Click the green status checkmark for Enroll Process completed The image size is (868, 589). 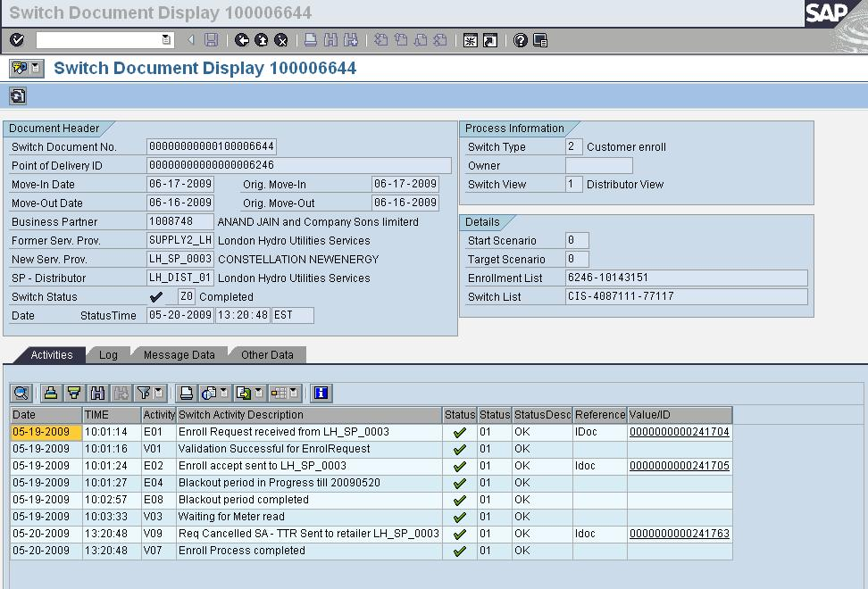point(459,552)
